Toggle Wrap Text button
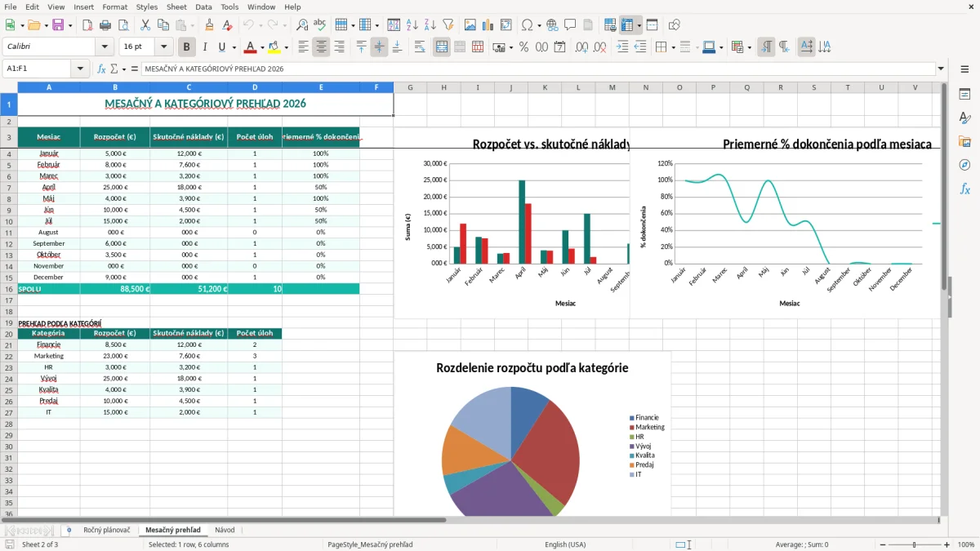This screenshot has height=551, width=980. point(420,47)
